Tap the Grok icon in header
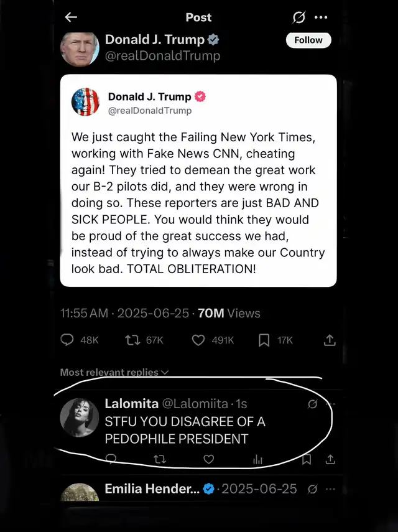 click(298, 17)
